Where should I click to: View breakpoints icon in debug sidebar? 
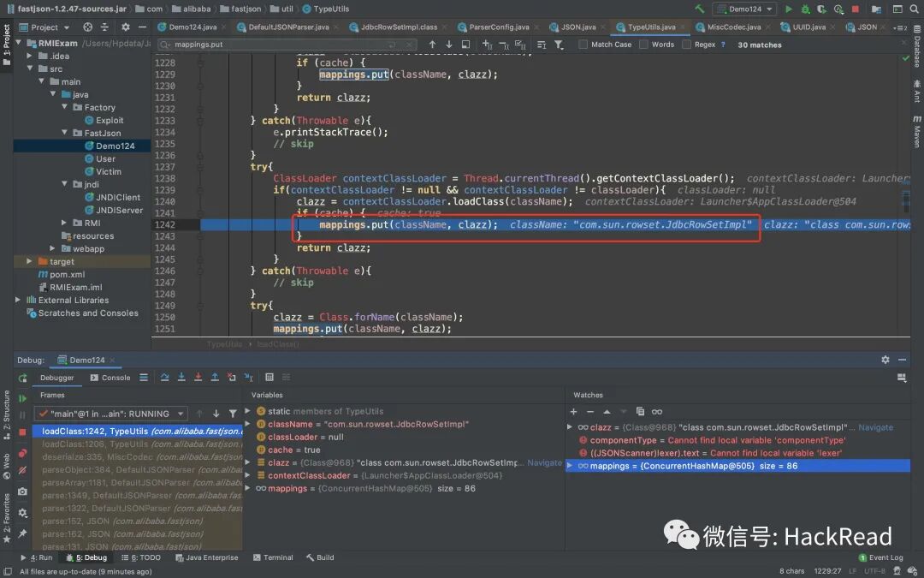tap(22, 453)
